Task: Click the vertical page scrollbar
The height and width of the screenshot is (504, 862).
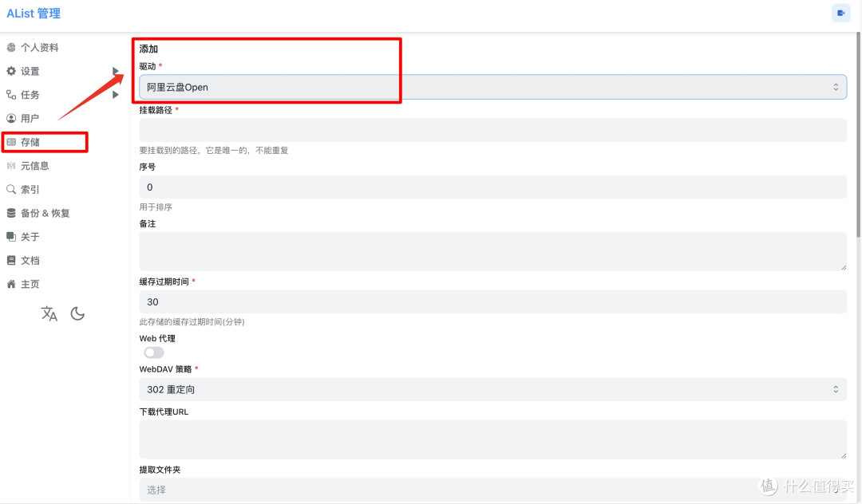Action: pyautogui.click(x=858, y=135)
